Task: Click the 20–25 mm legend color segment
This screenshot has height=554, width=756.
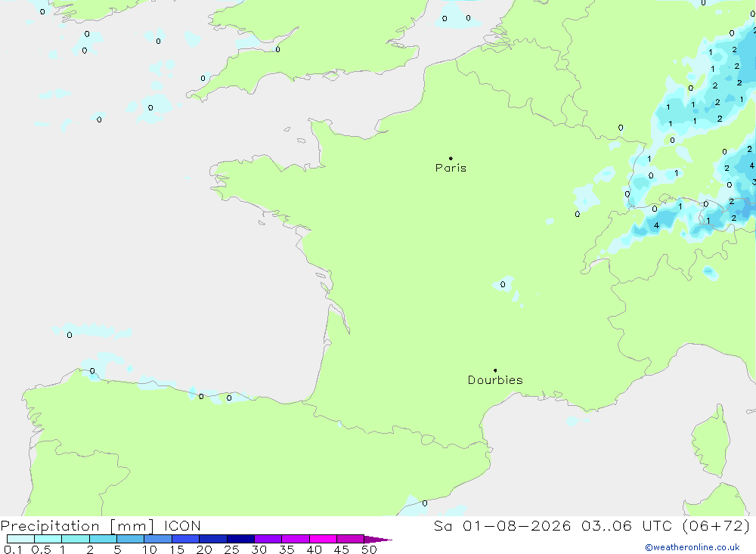Action: (213, 539)
